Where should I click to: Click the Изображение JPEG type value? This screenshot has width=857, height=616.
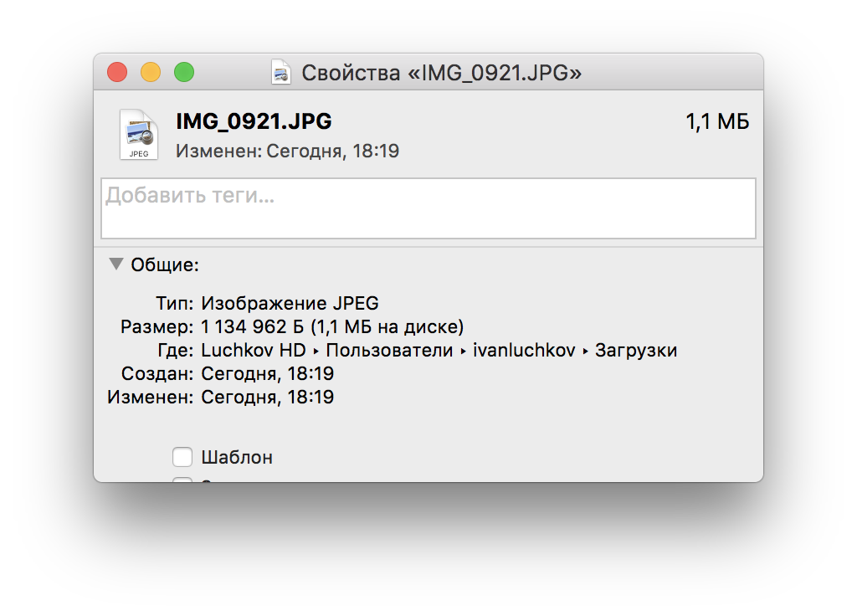[290, 303]
